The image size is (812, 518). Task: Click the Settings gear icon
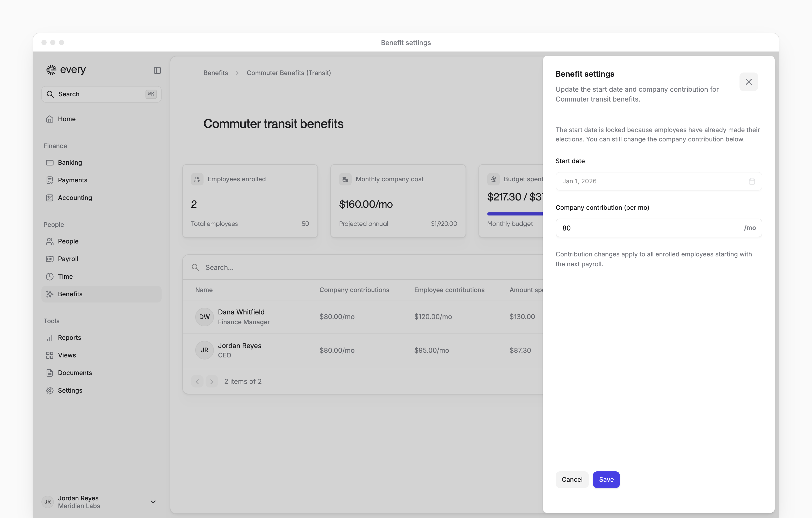point(49,390)
